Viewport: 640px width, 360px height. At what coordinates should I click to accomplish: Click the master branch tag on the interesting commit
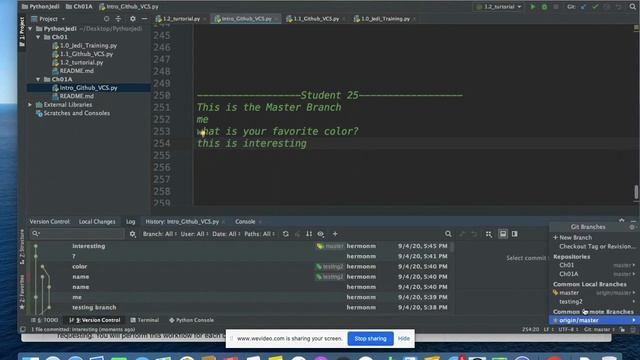click(x=330, y=246)
